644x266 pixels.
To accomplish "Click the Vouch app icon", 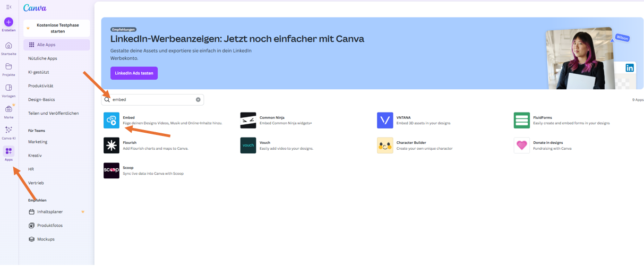I will (x=248, y=145).
